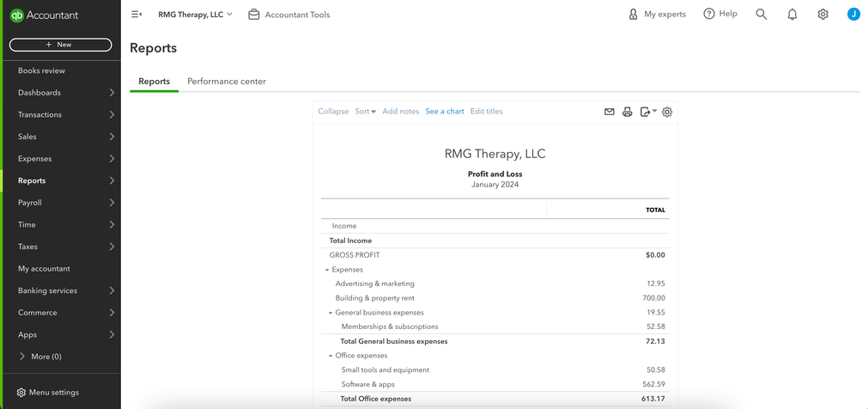Viewport: 868px width, 409px height.
Task: Open Apps in the sidebar
Action: tap(27, 335)
